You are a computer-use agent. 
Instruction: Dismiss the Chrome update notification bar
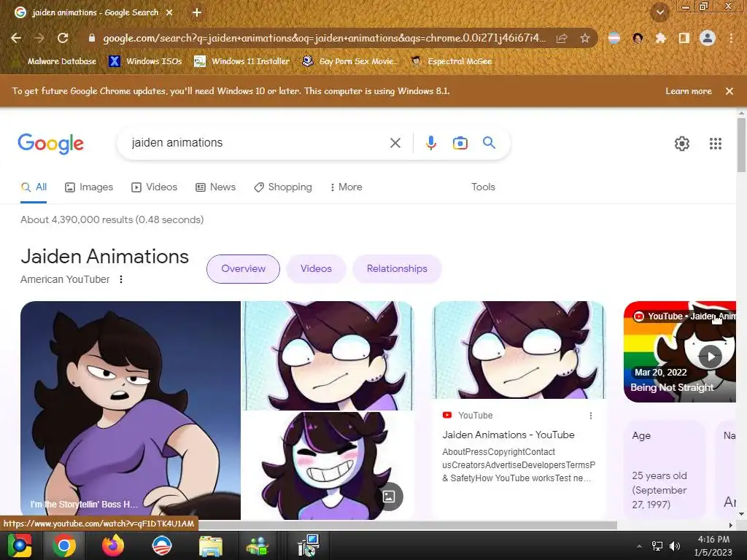point(729,91)
